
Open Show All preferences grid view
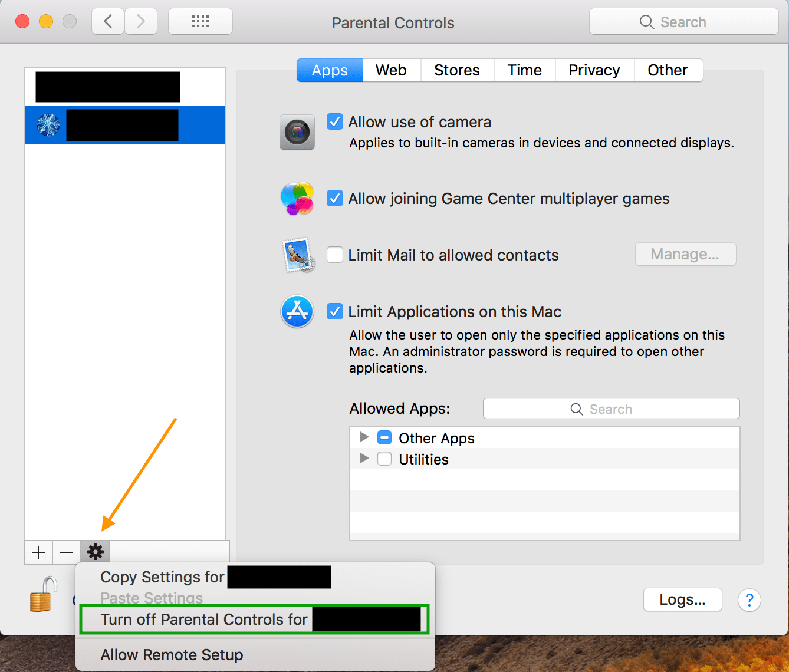200,21
